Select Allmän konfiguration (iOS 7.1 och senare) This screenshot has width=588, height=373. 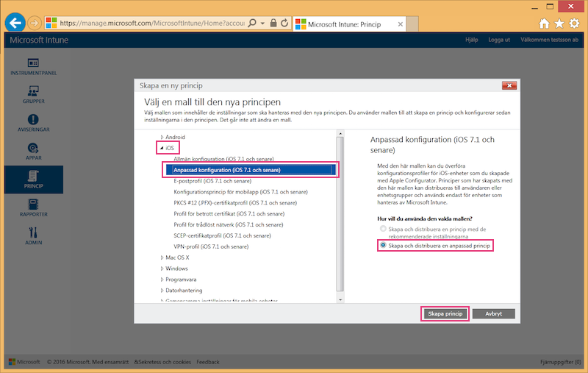(223, 159)
